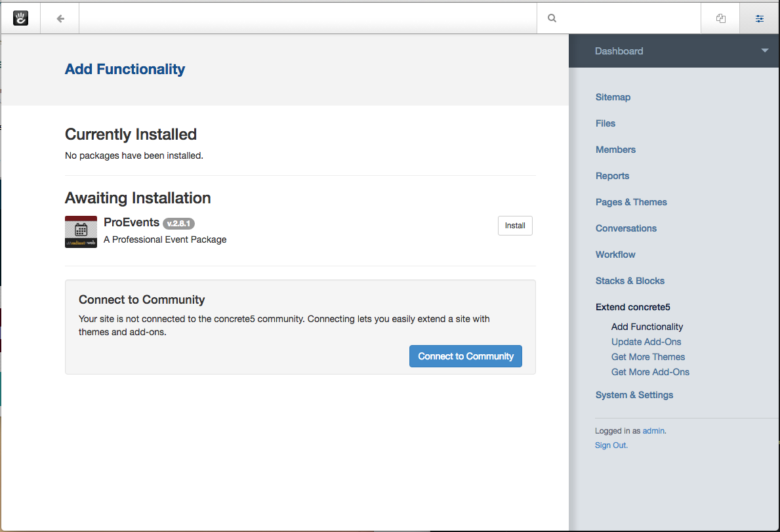Go to Members section
Viewport: 780px width, 532px height.
click(x=615, y=150)
